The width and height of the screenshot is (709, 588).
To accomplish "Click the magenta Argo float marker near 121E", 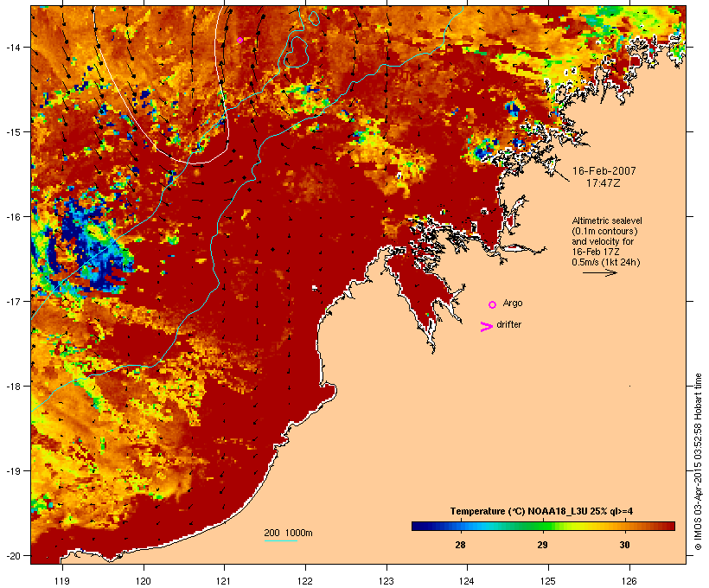I will coord(240,41).
